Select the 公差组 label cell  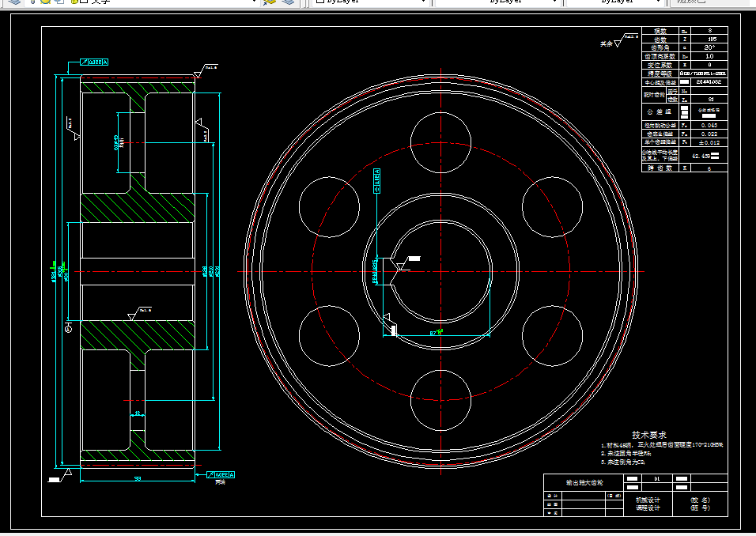[660, 111]
